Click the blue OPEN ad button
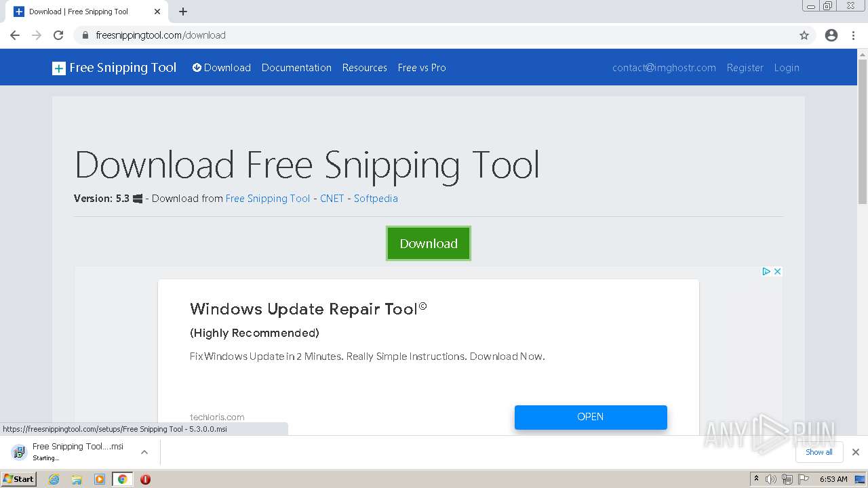Viewport: 868px width, 488px height. [x=591, y=417]
